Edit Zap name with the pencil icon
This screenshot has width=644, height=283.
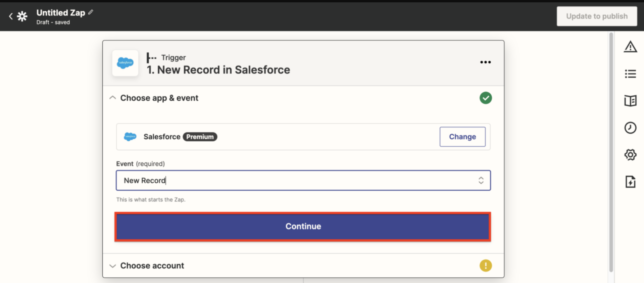(x=91, y=12)
